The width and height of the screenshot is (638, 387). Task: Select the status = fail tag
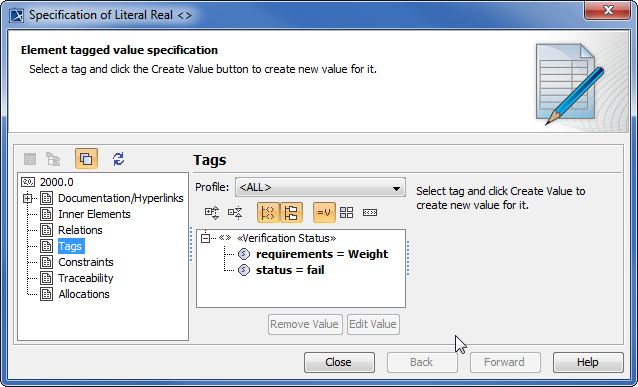tap(290, 270)
